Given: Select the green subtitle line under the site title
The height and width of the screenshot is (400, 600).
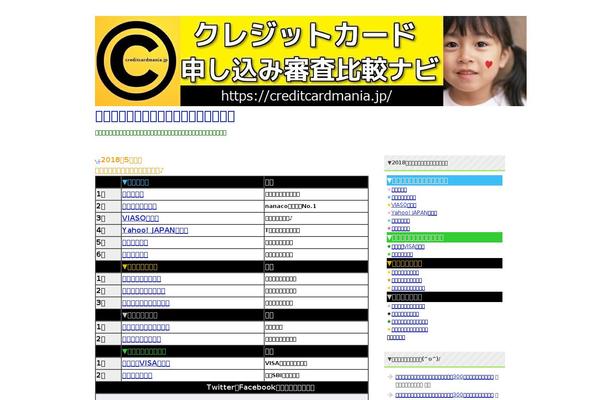Looking at the screenshot, I should [161, 133].
